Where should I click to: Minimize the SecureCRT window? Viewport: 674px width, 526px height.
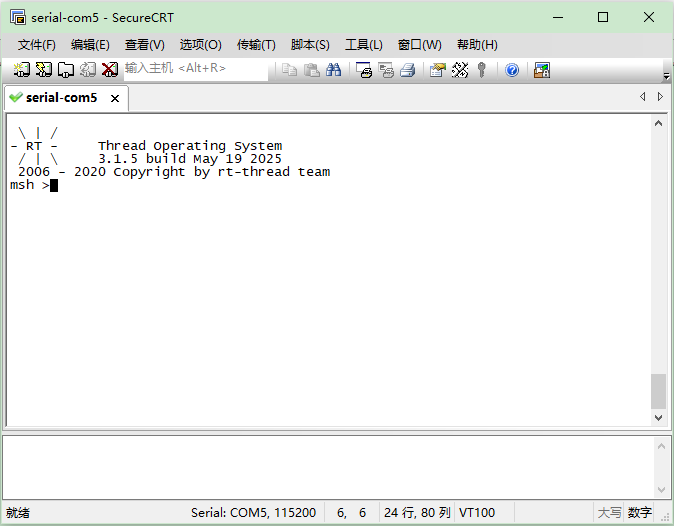pyautogui.click(x=558, y=17)
